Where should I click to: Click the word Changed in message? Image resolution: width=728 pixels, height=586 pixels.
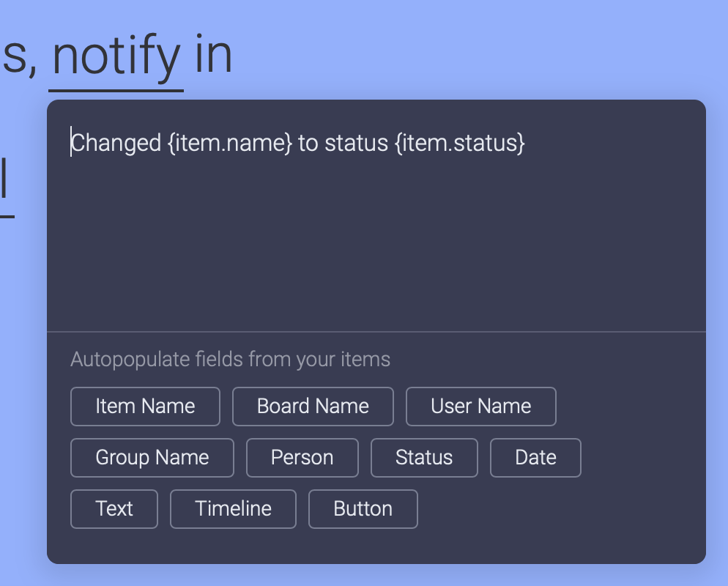pyautogui.click(x=116, y=143)
